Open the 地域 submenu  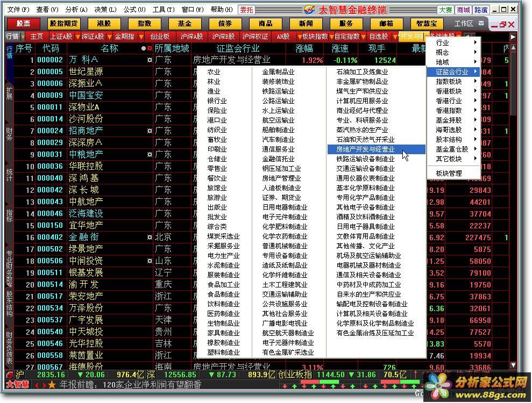[453, 62]
